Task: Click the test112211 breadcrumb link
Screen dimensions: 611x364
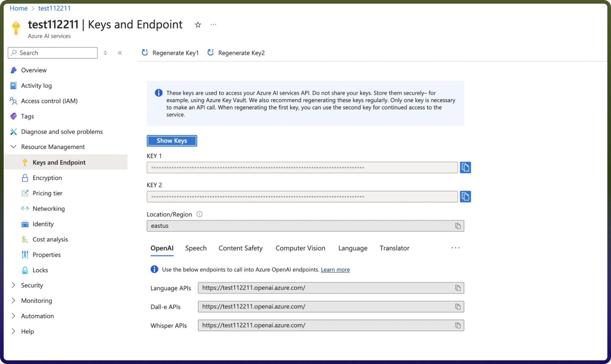Action: [54, 8]
